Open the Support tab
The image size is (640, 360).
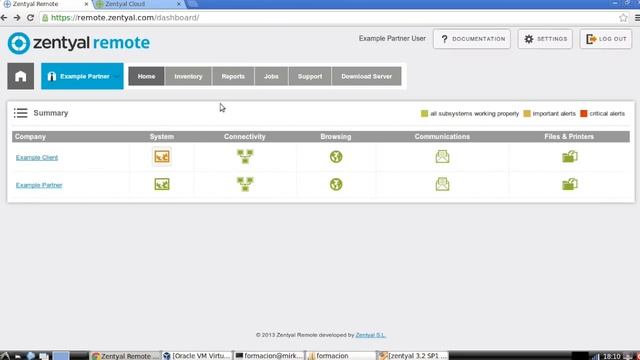(x=310, y=76)
